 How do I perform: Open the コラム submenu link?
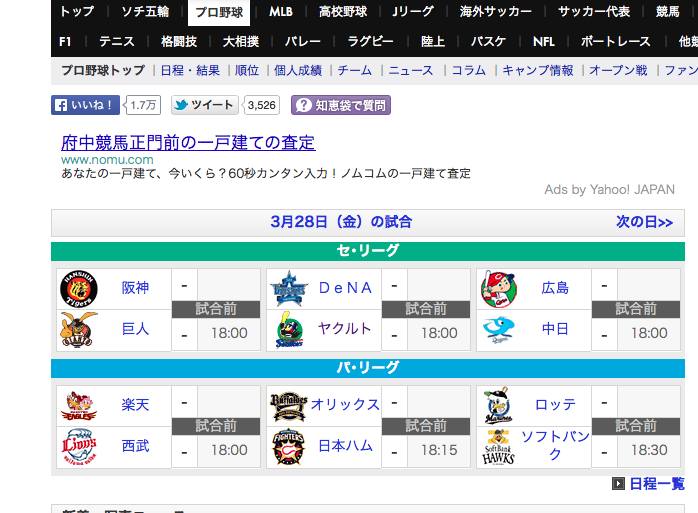(469, 70)
